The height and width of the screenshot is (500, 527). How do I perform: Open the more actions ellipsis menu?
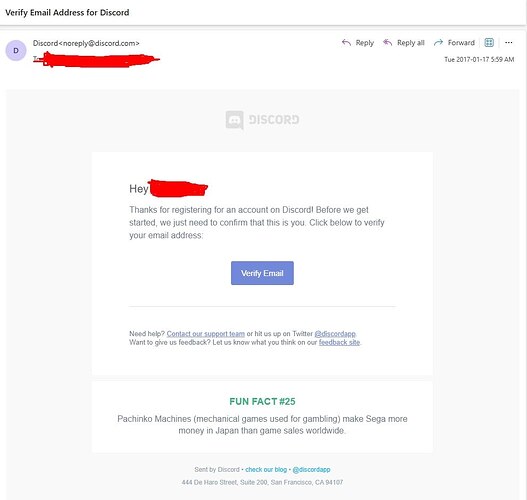tap(509, 43)
